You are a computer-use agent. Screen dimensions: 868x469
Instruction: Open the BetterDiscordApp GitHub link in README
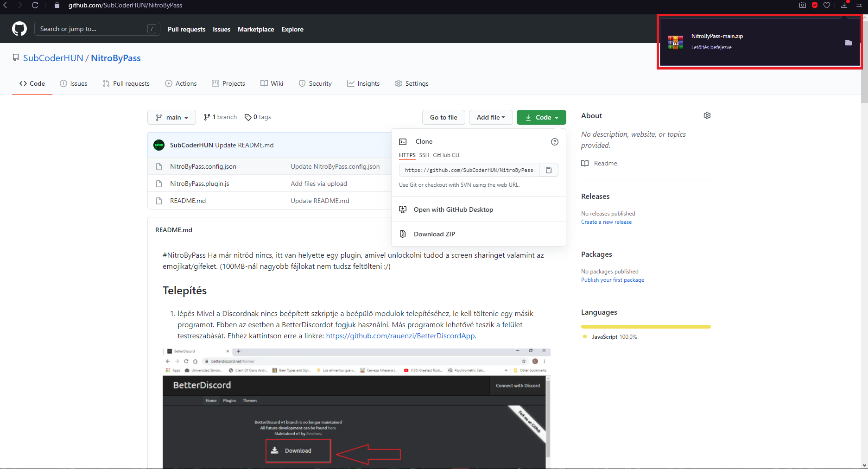400,336
